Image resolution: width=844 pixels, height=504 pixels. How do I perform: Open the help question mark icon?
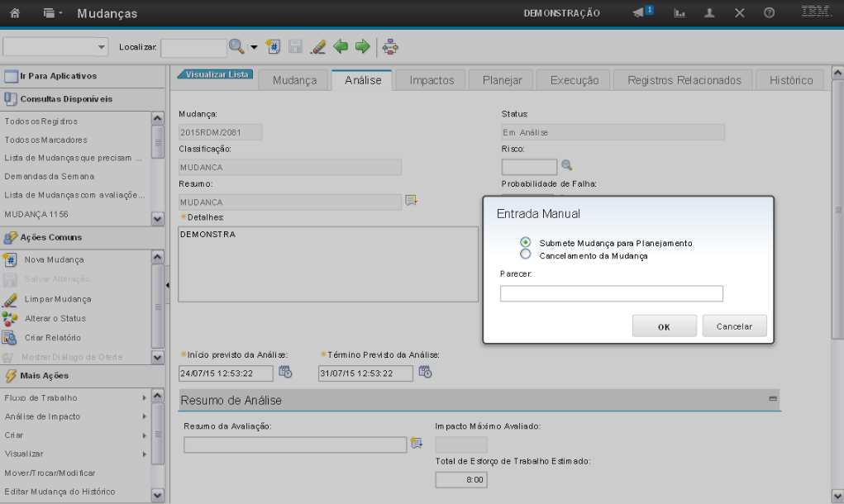coord(769,13)
